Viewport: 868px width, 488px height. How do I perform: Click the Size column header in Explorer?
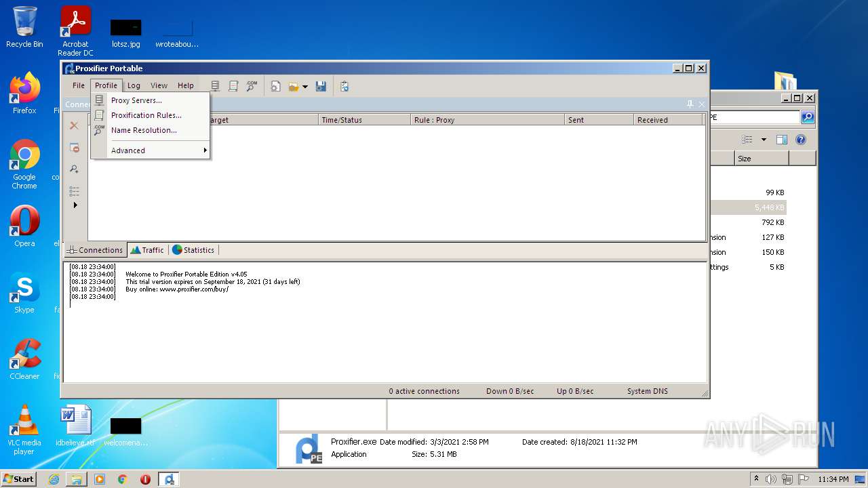point(762,159)
